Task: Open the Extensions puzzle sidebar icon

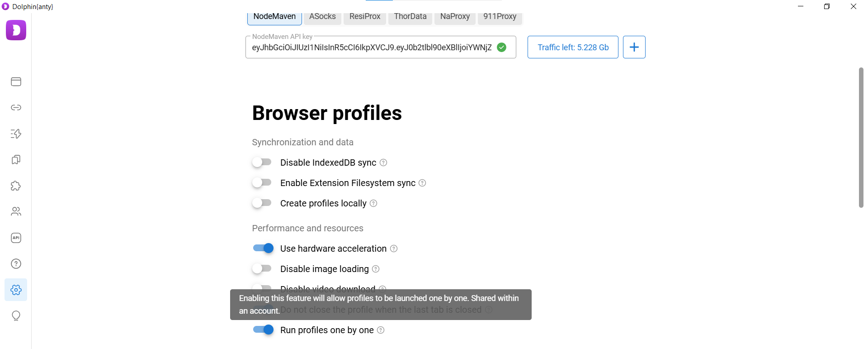Action: pos(16,186)
